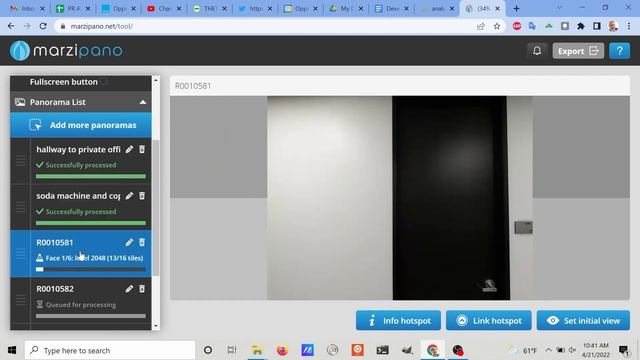Click Set initial view
This screenshot has height=360, width=640.
click(x=583, y=320)
